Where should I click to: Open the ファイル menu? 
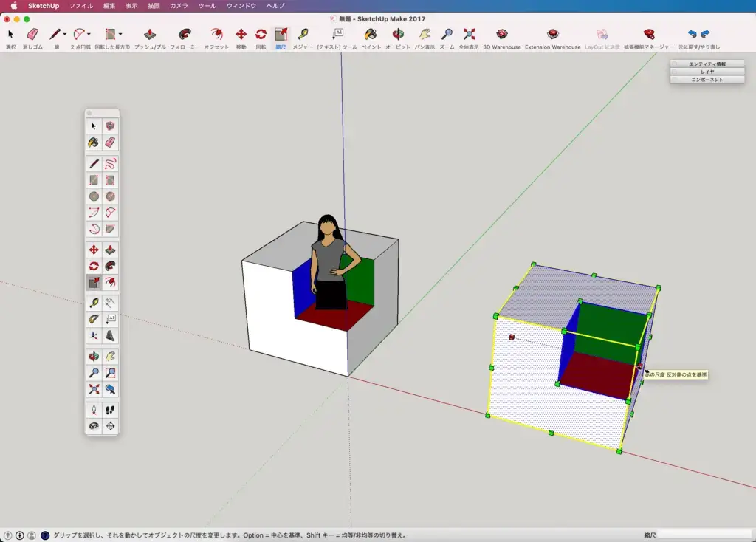click(x=81, y=6)
